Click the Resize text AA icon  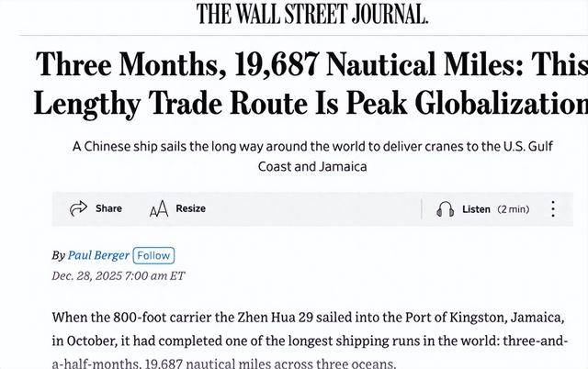158,209
